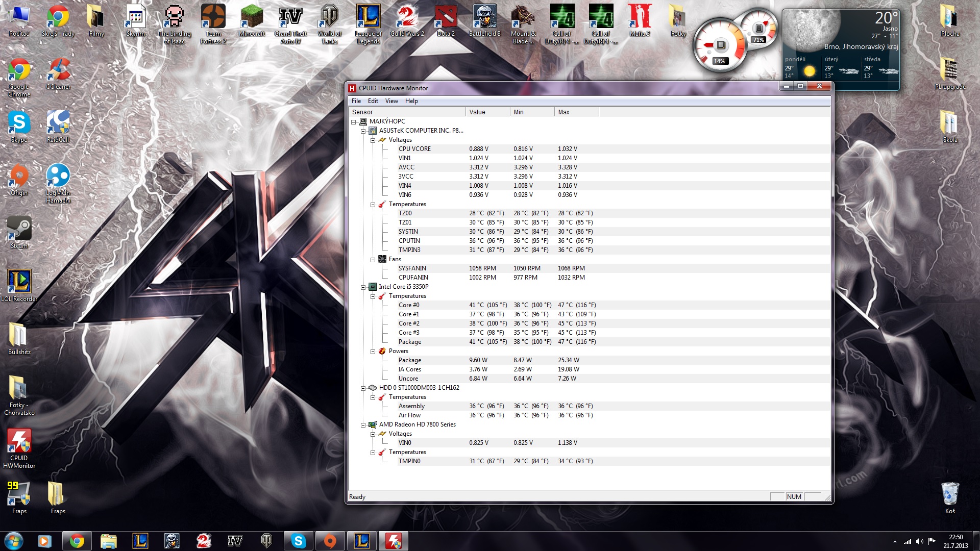The image size is (980, 551).
Task: Select the Fotky folder icon
Action: click(x=678, y=21)
